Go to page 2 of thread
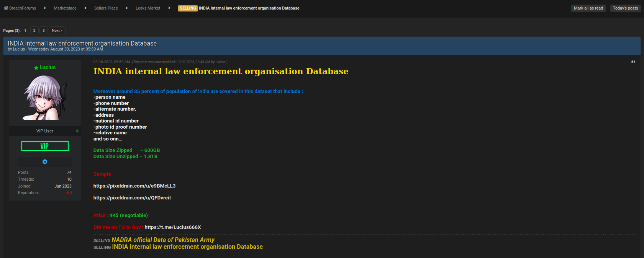Image resolution: width=644 pixels, height=258 pixels. click(x=34, y=31)
